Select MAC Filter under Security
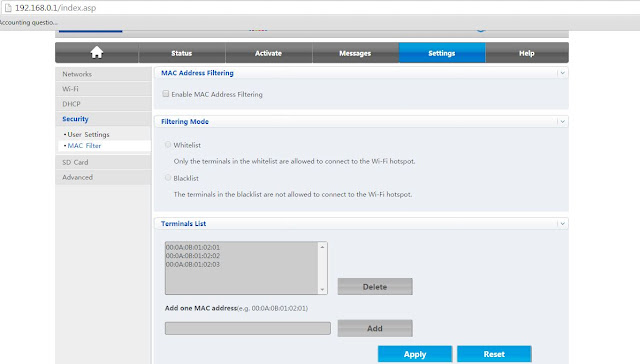The width and height of the screenshot is (640, 364). (104, 146)
